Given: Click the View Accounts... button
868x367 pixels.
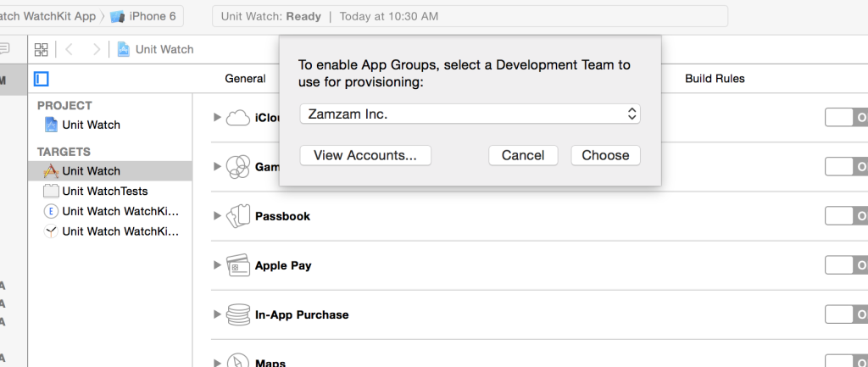Looking at the screenshot, I should [x=365, y=155].
